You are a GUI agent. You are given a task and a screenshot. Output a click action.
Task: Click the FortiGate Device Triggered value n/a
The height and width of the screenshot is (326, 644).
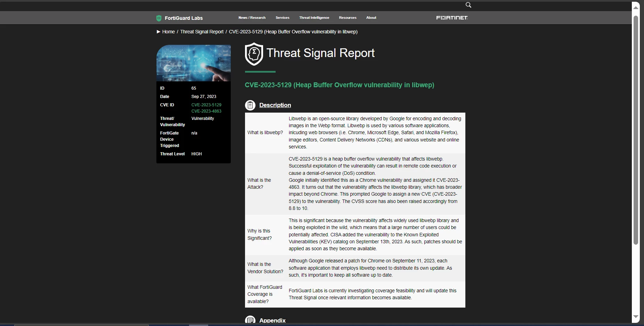(x=194, y=133)
